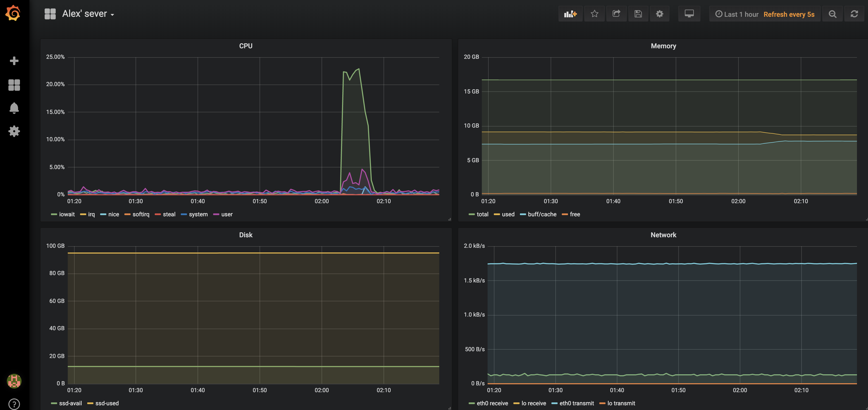Share the dashboard via share icon
The width and height of the screenshot is (868, 410).
coord(616,14)
